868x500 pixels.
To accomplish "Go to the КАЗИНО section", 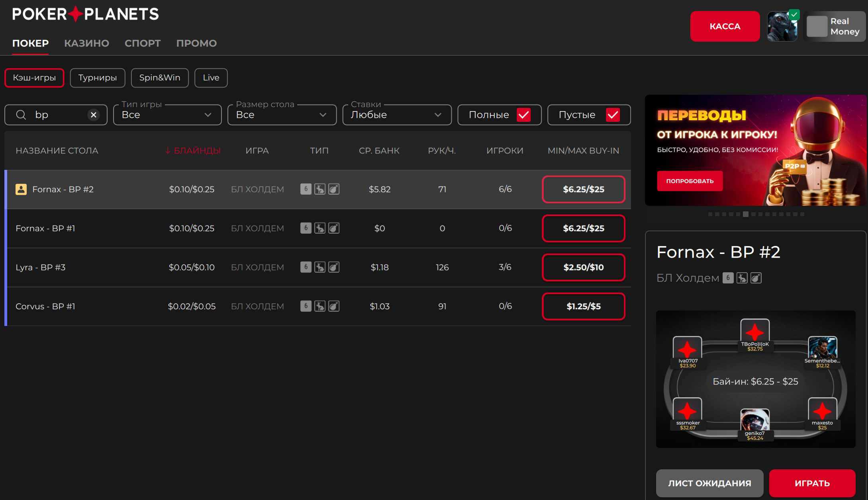I will pyautogui.click(x=86, y=43).
